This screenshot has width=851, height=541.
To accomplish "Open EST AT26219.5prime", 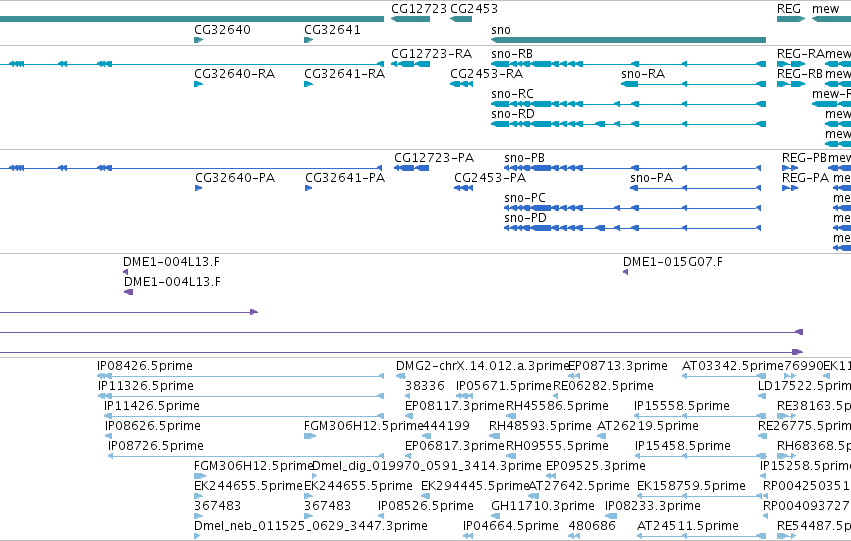I will coord(601,436).
